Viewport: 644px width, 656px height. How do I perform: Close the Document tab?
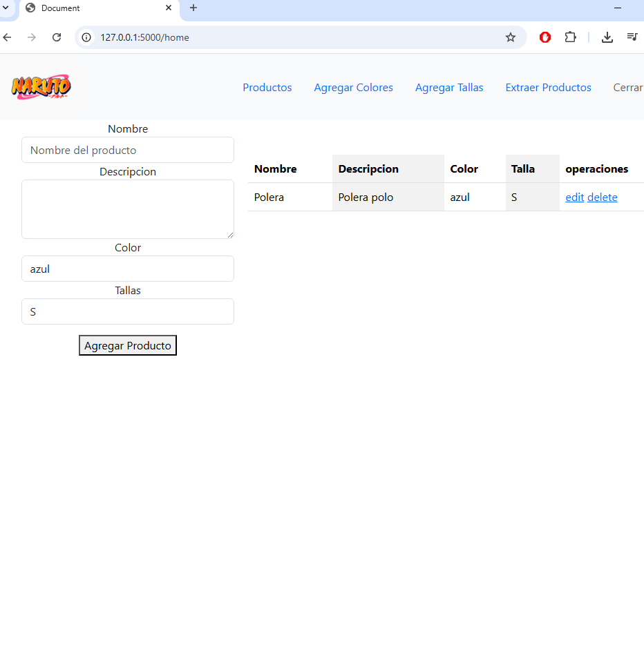[x=169, y=8]
